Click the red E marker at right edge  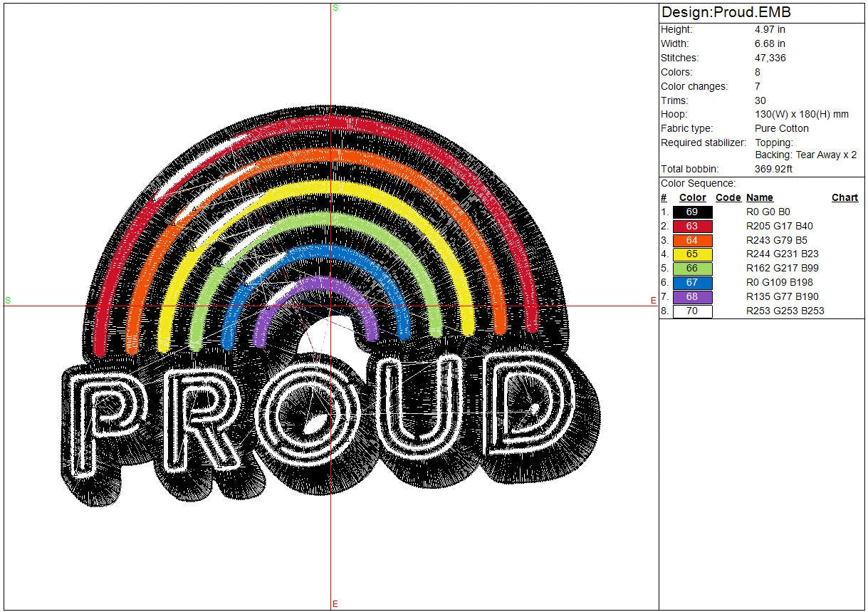point(653,301)
